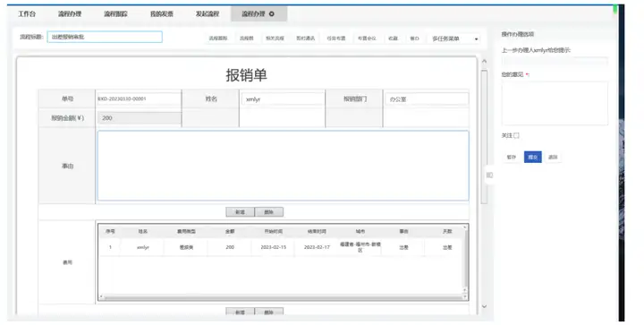Collapse the side panel using the splitter icon
The height and width of the screenshot is (325, 644).
489,175
